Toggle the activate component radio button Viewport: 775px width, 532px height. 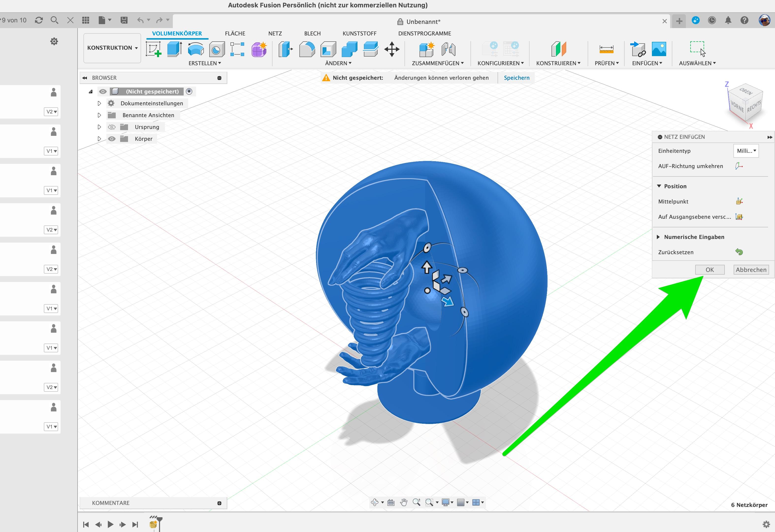pos(189,91)
